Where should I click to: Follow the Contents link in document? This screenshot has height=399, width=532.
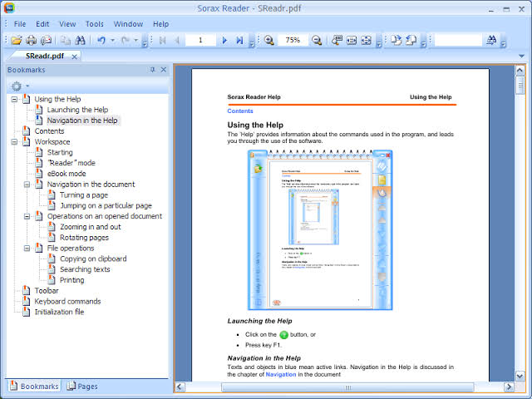240,111
